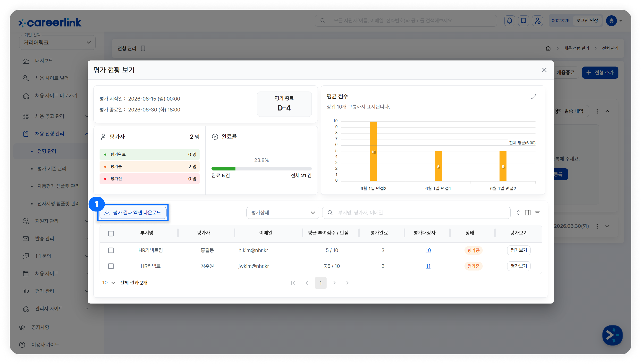Viewport: 641px width, 364px height.
Task: Go to last page of results
Action: coord(348,283)
